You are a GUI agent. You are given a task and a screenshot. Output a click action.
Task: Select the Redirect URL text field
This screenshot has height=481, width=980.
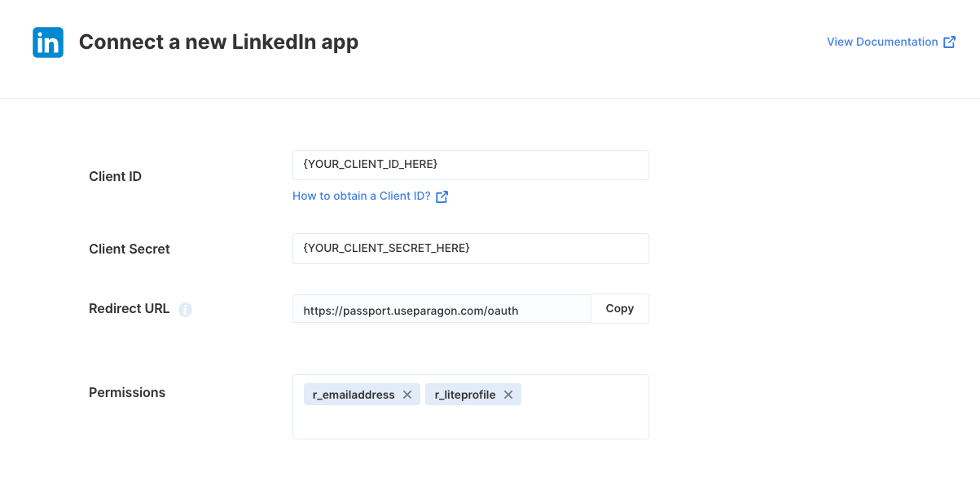point(442,309)
